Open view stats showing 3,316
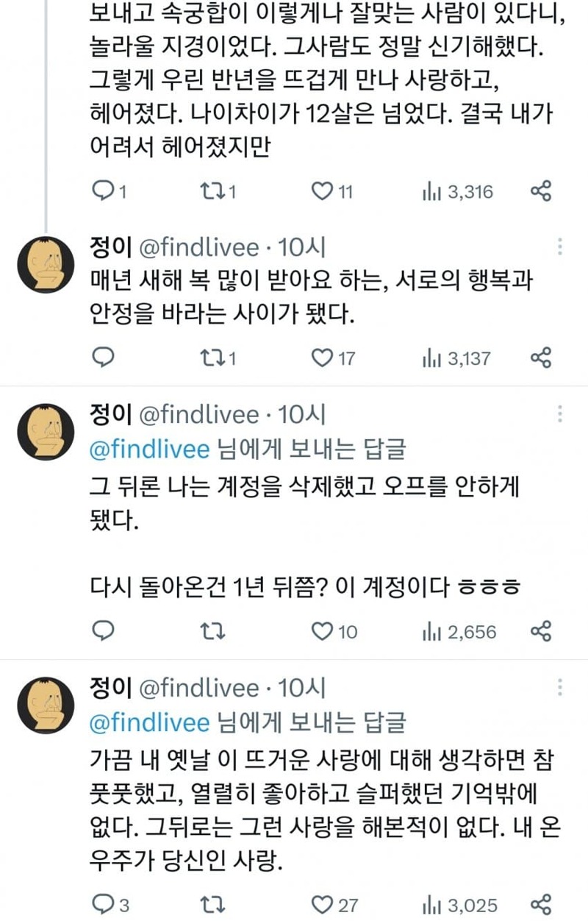The width and height of the screenshot is (588, 921). point(457,192)
